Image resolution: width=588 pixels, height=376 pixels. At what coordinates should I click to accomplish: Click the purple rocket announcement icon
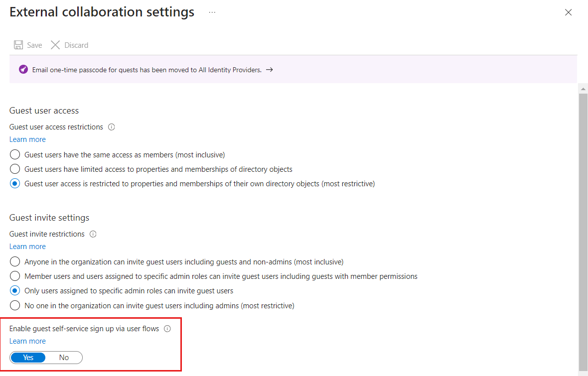coord(23,70)
